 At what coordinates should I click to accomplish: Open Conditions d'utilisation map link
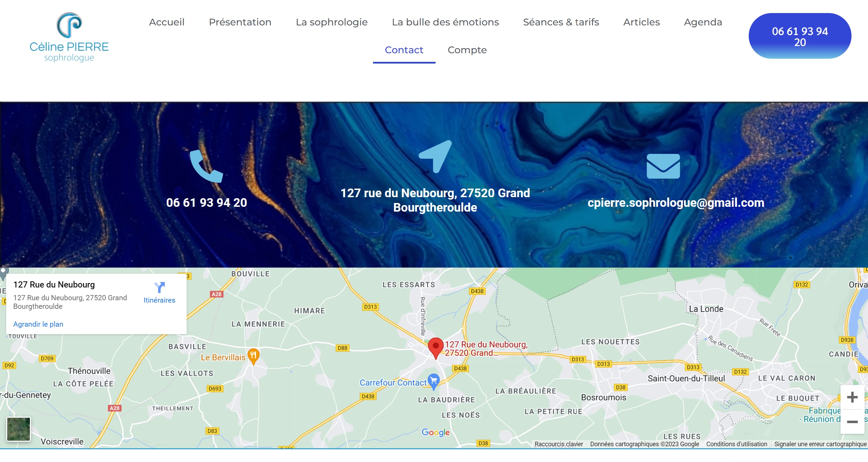pyautogui.click(x=737, y=444)
